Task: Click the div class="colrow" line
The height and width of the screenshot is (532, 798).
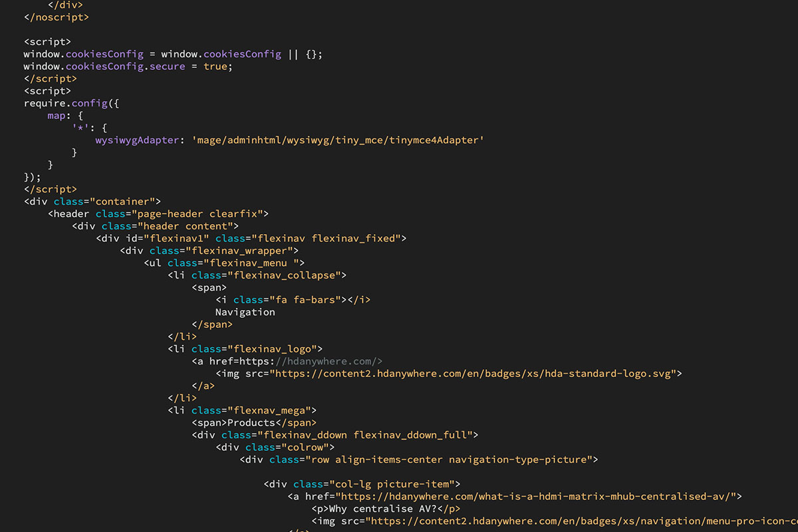Action: pyautogui.click(x=275, y=447)
